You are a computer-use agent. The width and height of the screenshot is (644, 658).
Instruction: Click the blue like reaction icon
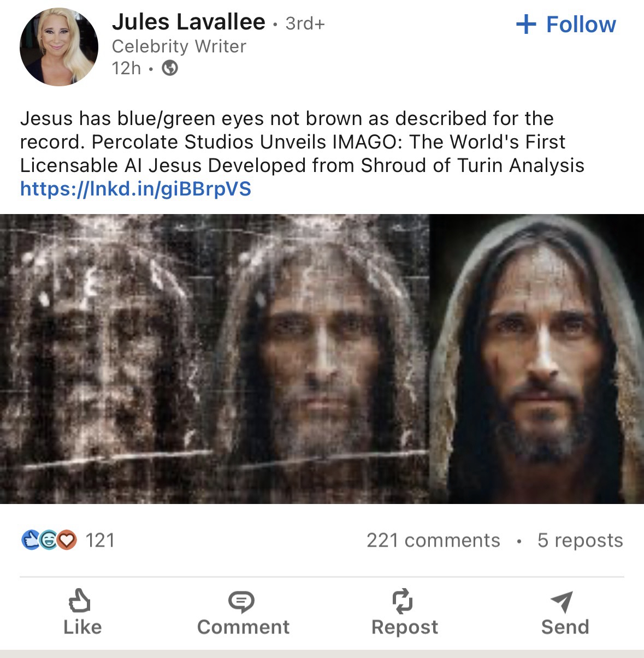click(29, 540)
